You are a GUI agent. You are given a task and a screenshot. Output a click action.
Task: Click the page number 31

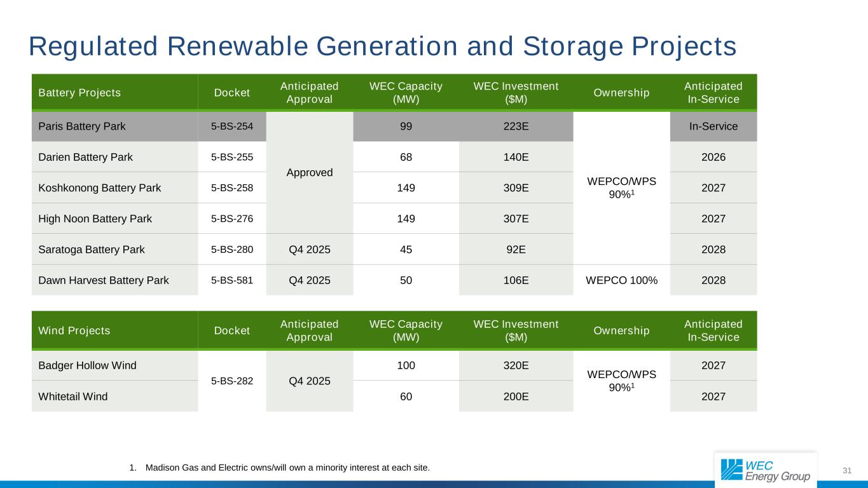click(847, 470)
